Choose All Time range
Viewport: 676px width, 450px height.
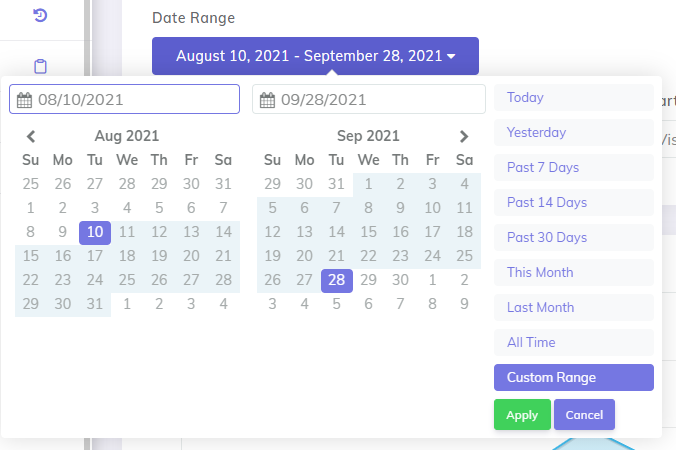click(574, 342)
